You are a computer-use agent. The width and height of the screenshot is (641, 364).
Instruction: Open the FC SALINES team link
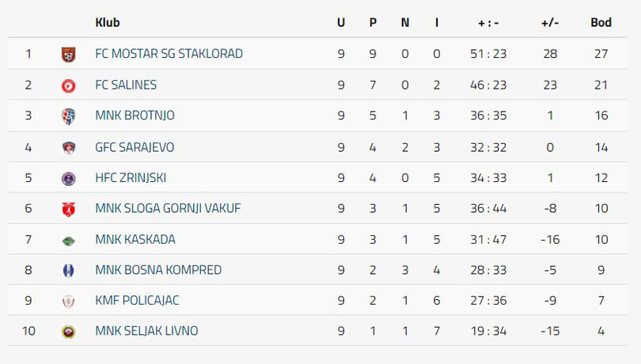point(126,85)
